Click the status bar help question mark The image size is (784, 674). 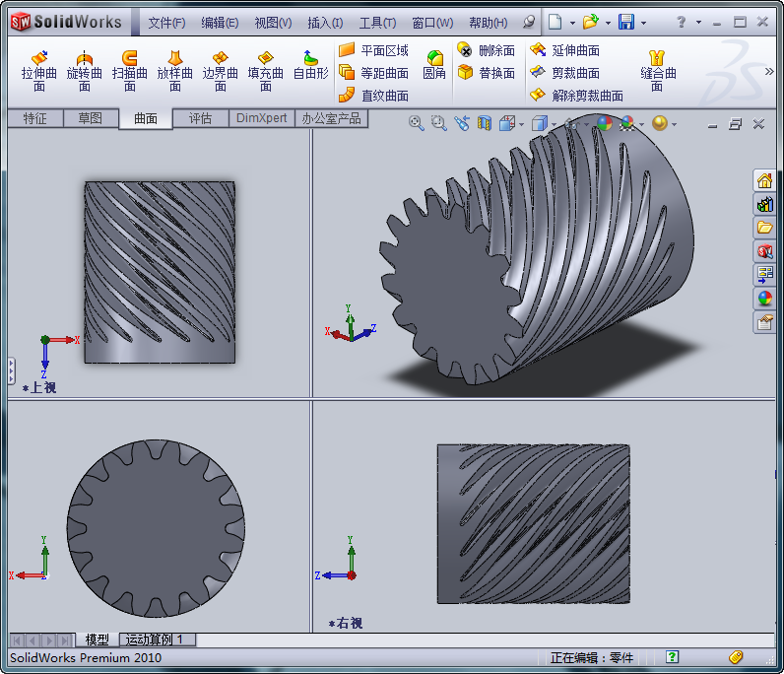(x=672, y=657)
